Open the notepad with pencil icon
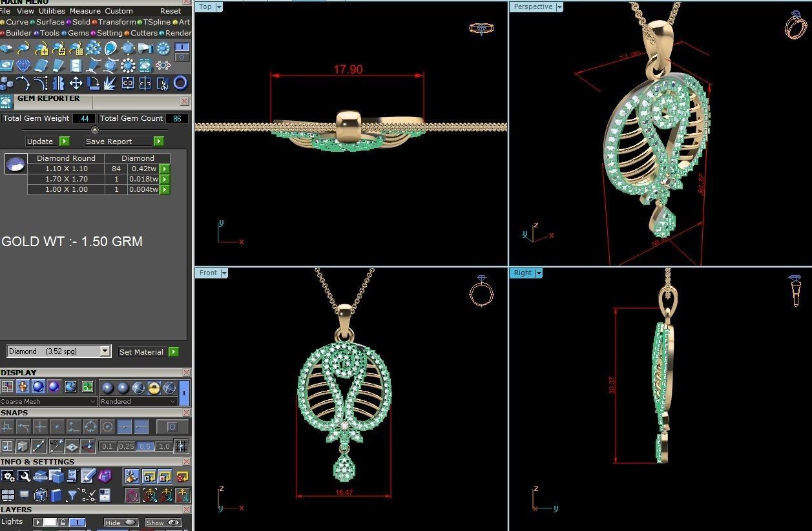The image size is (812, 531). coord(88,476)
